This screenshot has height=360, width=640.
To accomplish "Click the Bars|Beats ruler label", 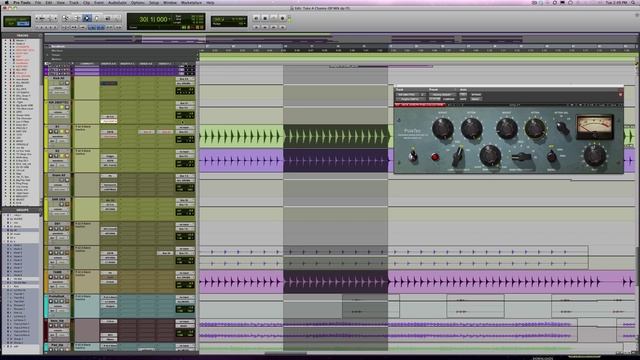I will pyautogui.click(x=58, y=47).
